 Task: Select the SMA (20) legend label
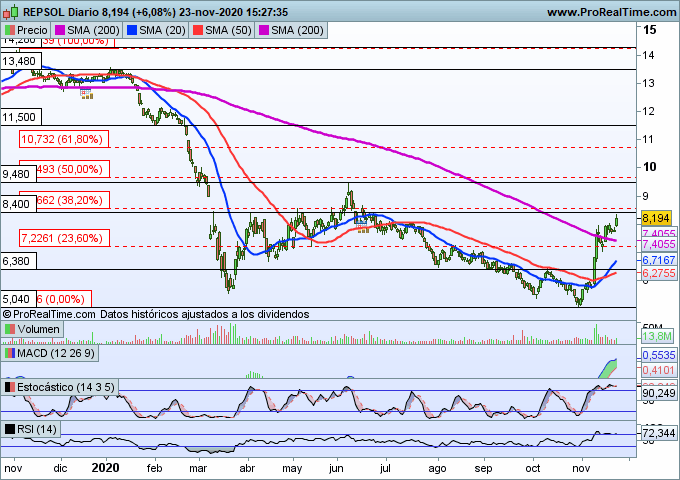156,30
